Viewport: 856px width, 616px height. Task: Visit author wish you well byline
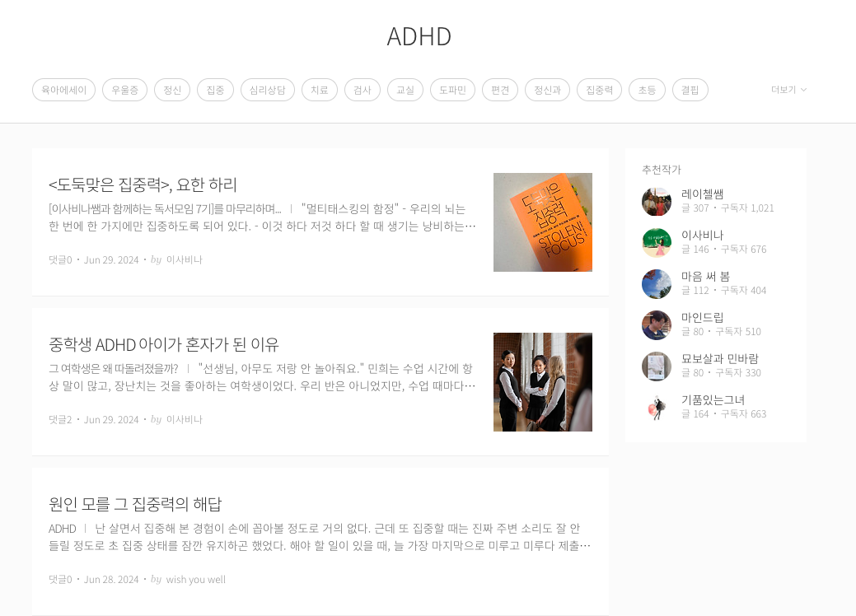pyautogui.click(x=195, y=580)
